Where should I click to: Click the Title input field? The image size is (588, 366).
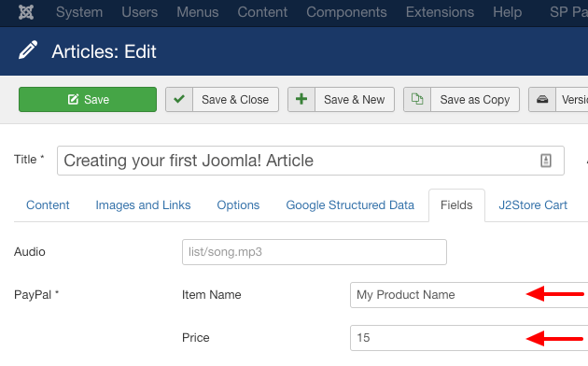(311, 161)
